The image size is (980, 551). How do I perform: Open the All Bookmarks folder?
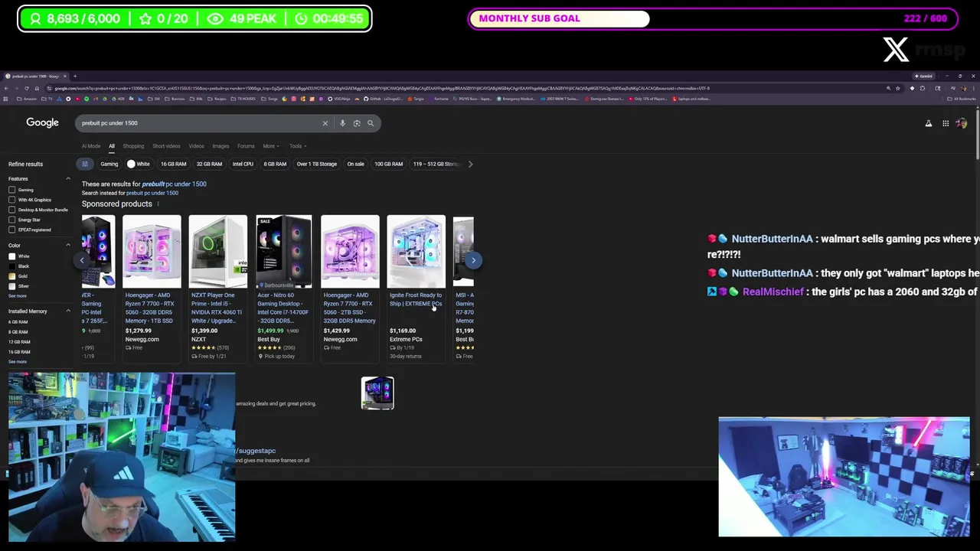pos(962,99)
